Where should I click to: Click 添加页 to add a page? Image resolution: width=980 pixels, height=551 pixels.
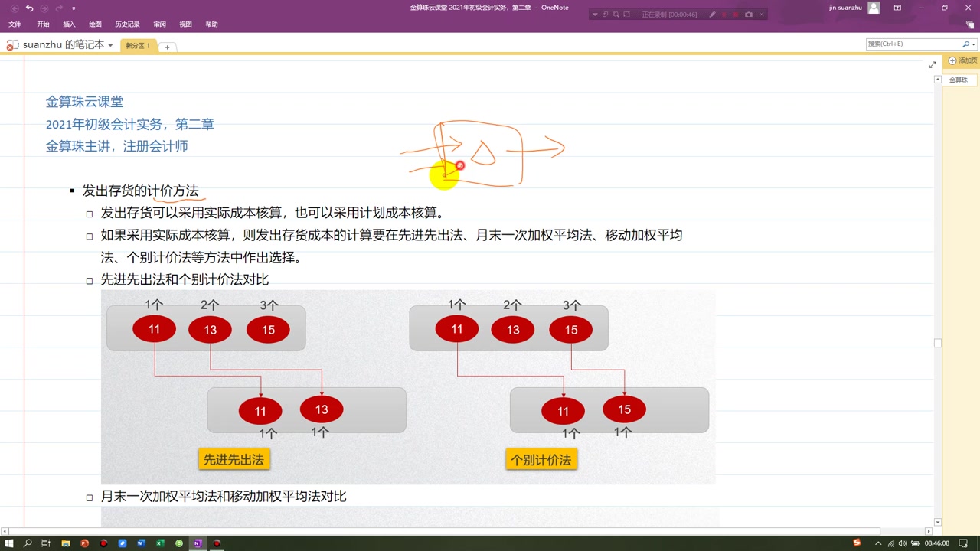[x=963, y=60]
